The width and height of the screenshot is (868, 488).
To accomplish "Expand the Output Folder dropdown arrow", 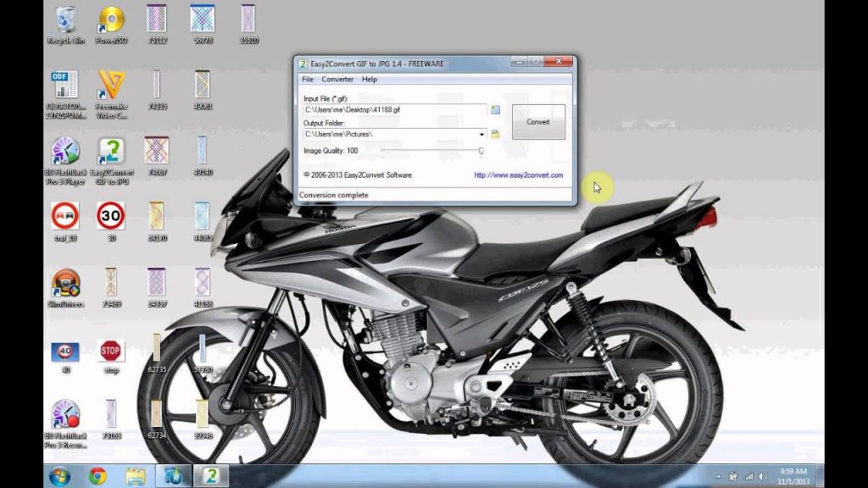I will 481,135.
